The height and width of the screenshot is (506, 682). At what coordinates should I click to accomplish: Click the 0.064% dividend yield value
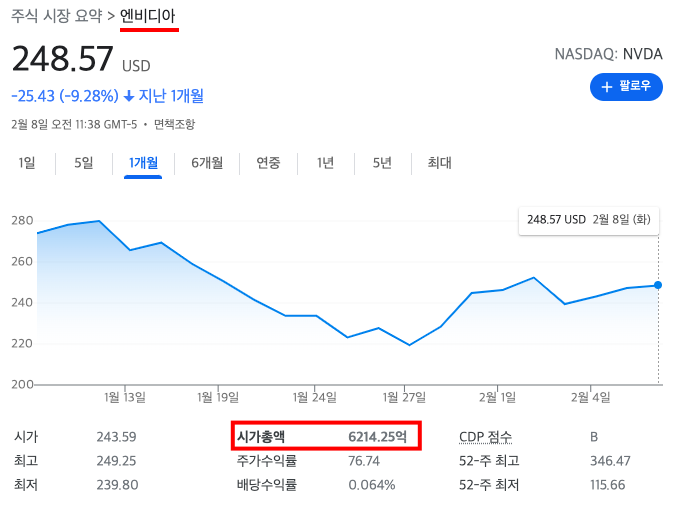click(372, 485)
